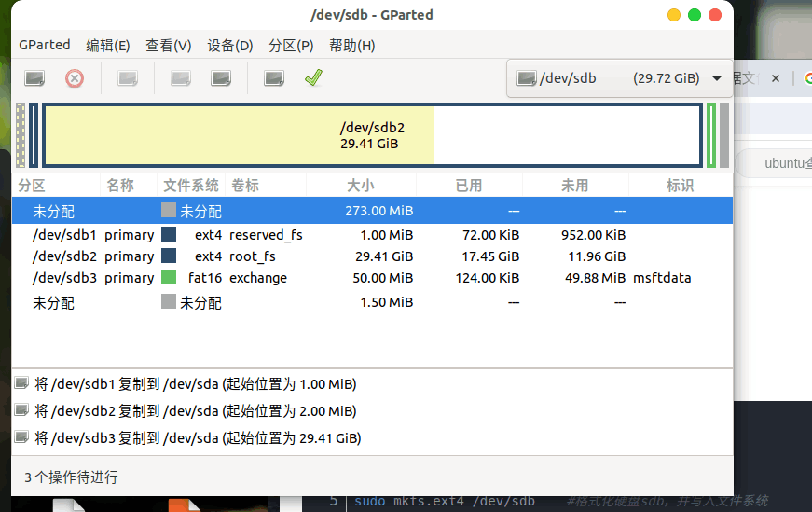Click the msftdata flag on sdb3
The image size is (812, 512).
click(662, 278)
